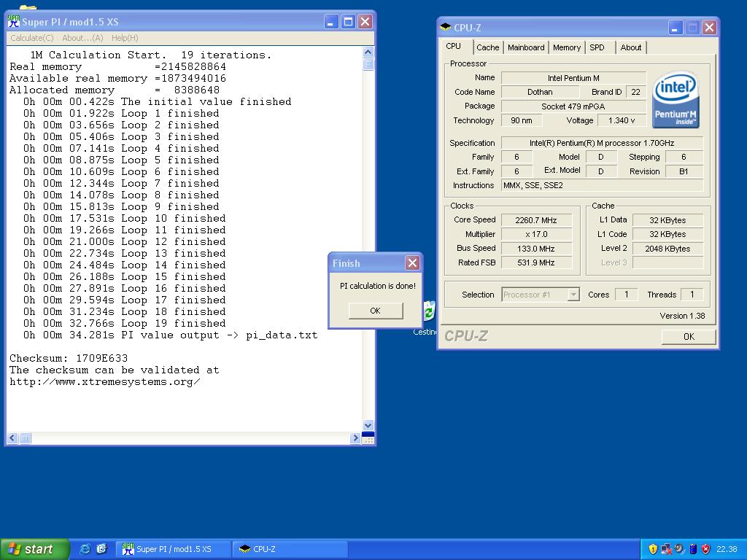
Task: Click the PI value output pi_data.txt line
Action: click(171, 335)
